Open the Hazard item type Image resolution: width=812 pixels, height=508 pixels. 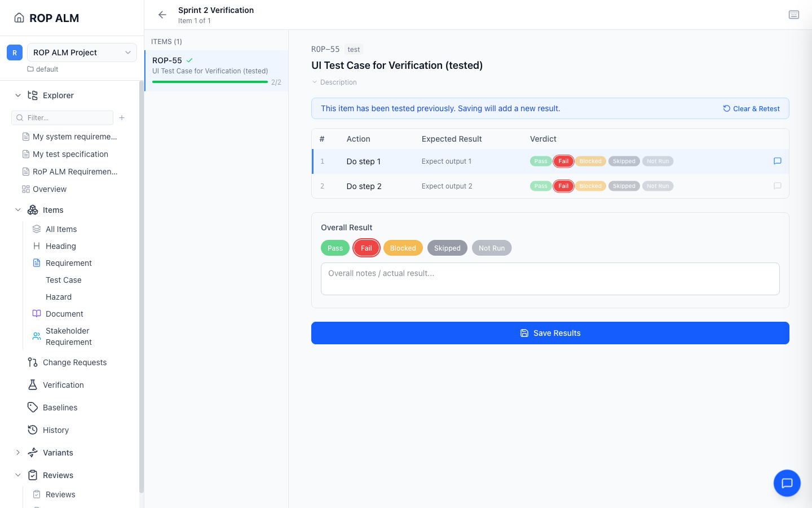pos(59,297)
